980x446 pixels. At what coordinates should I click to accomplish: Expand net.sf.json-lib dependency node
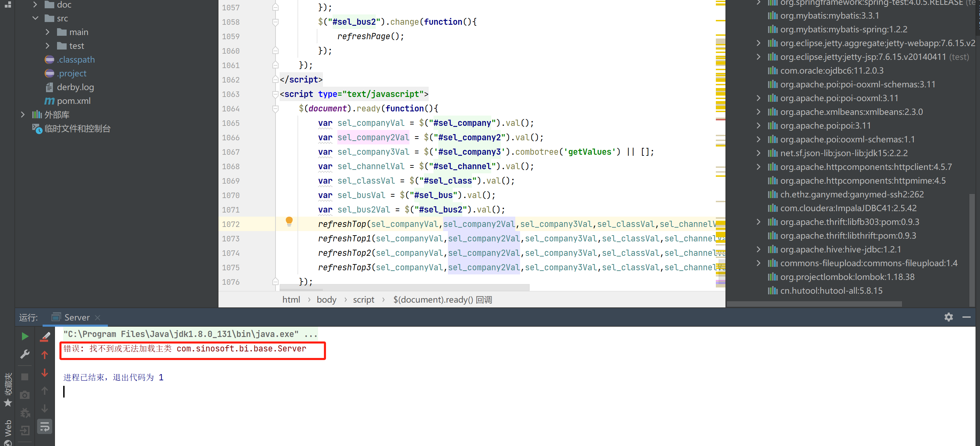[758, 153]
